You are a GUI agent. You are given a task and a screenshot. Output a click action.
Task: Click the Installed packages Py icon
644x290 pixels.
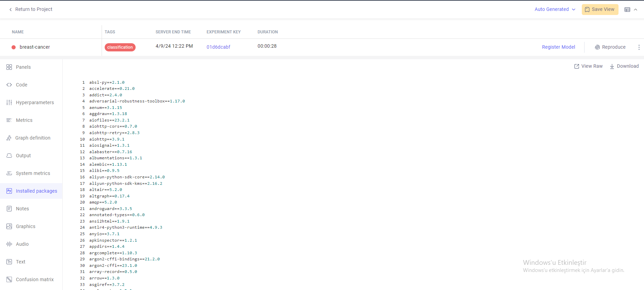[x=9, y=191]
